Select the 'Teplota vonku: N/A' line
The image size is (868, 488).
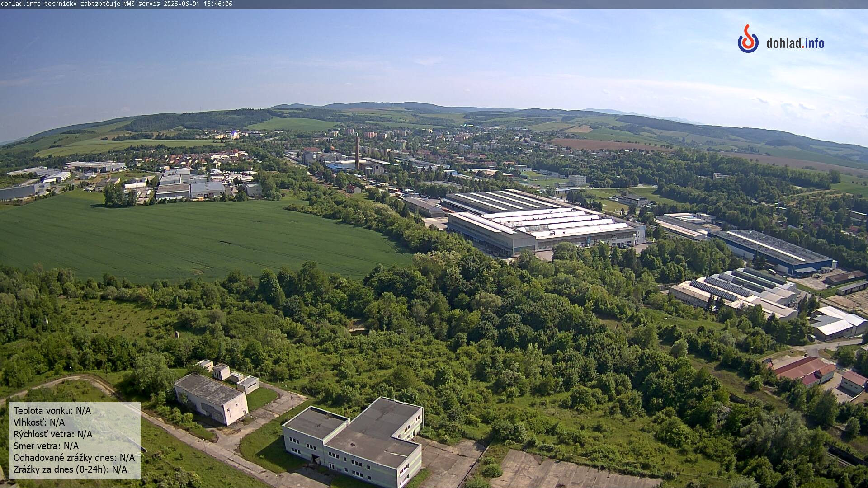point(52,411)
